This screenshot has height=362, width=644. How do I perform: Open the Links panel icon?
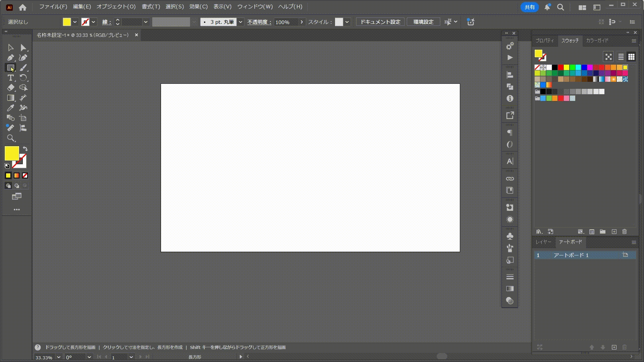(x=510, y=179)
